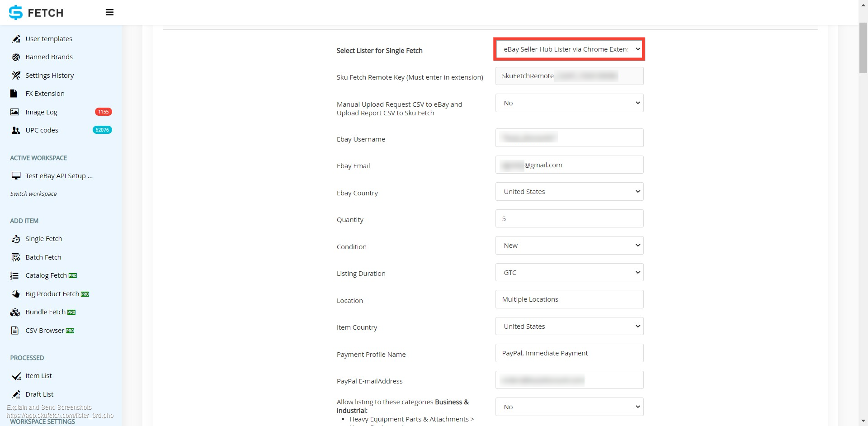Go to Banned Brands page
Screen dimensions: 868x426
[49, 57]
